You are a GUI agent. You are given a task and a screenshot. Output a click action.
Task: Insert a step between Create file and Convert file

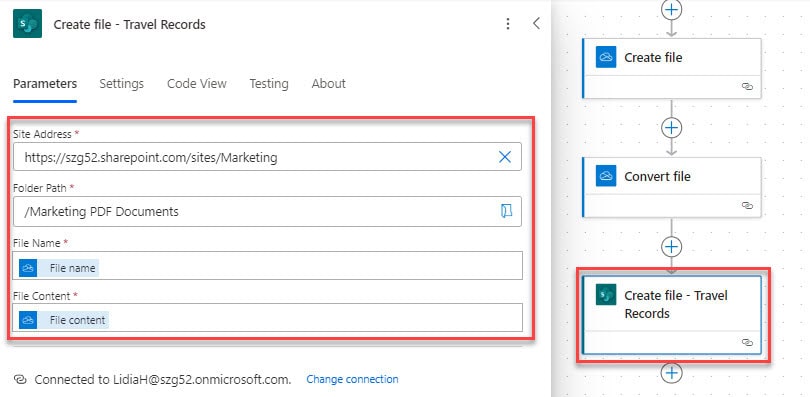coord(671,128)
